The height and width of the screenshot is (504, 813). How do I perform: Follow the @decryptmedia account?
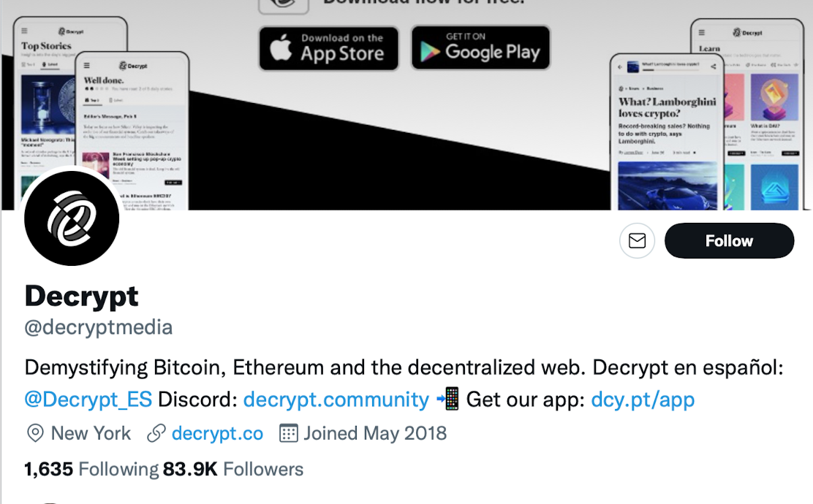pyautogui.click(x=729, y=240)
